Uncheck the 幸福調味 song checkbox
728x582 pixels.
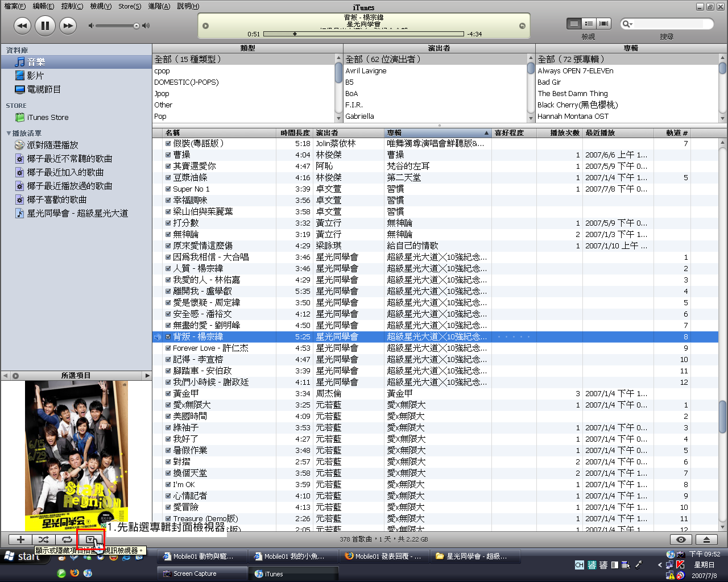pyautogui.click(x=168, y=200)
